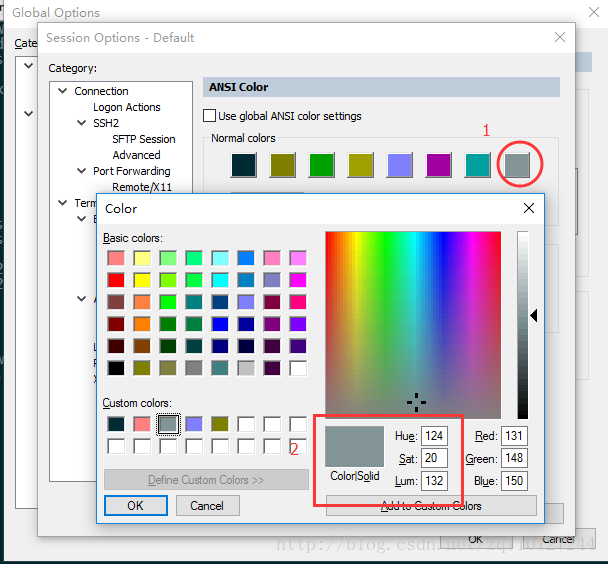
Task: Select the highlighted gray custom color
Action: 168,424
